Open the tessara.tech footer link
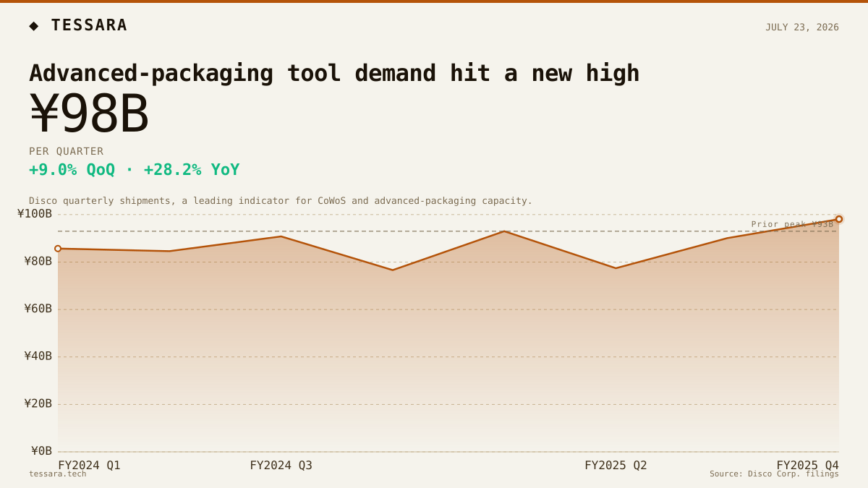This screenshot has width=868, height=488. point(57,474)
